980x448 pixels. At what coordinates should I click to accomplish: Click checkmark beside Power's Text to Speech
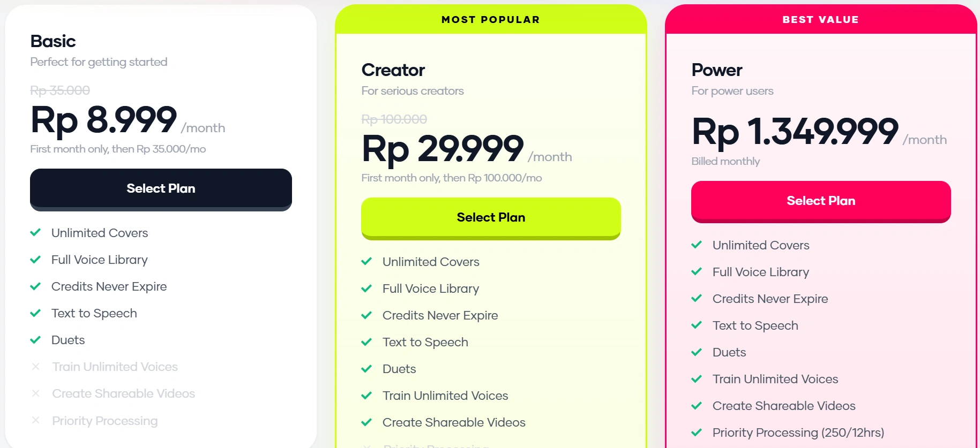[697, 325]
